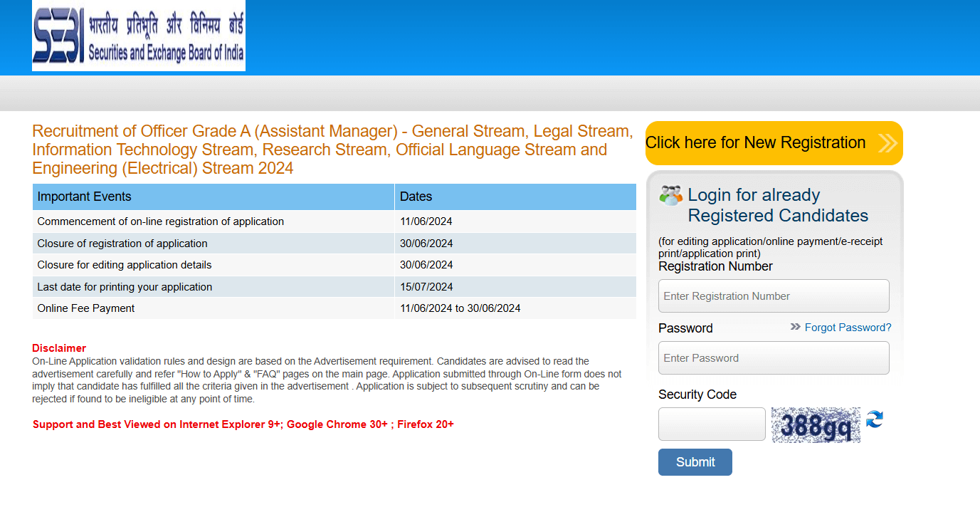This screenshot has width=980, height=517.
Task: Open Click here for New Registration
Action: (755, 143)
